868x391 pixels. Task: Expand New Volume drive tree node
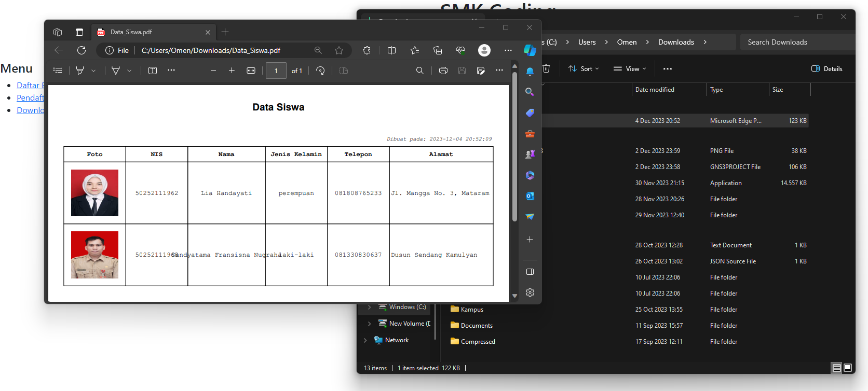(369, 324)
